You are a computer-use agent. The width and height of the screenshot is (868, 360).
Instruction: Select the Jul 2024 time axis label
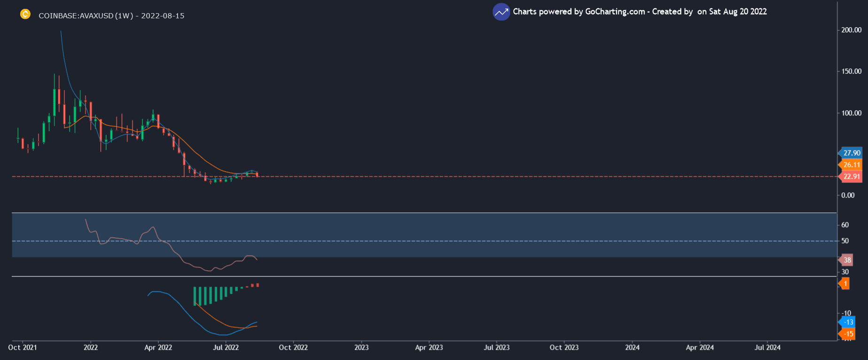pos(767,348)
